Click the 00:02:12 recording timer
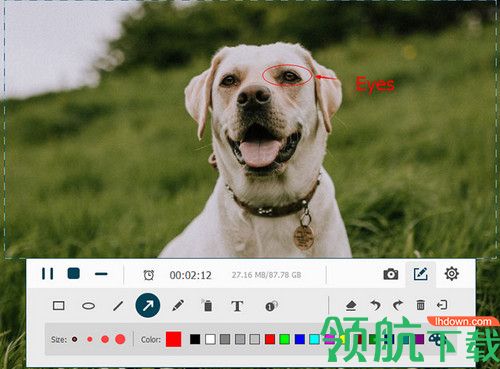This screenshot has width=500, height=369. [x=190, y=275]
